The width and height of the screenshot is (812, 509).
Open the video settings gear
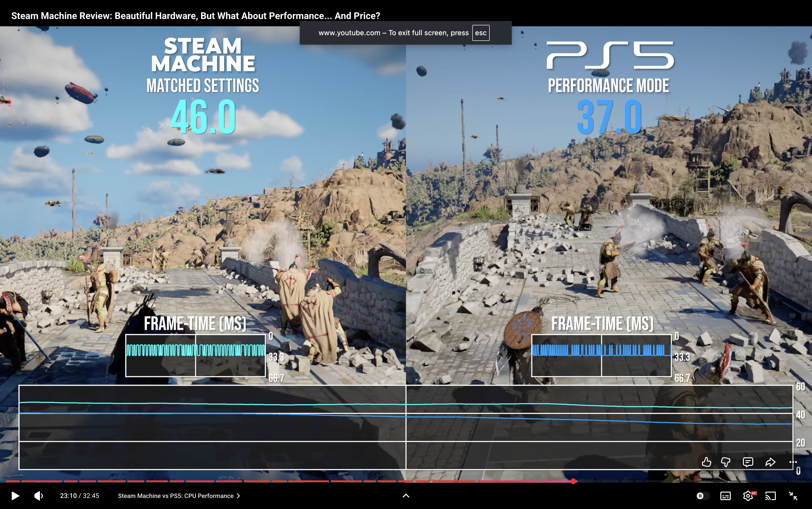pyautogui.click(x=748, y=496)
